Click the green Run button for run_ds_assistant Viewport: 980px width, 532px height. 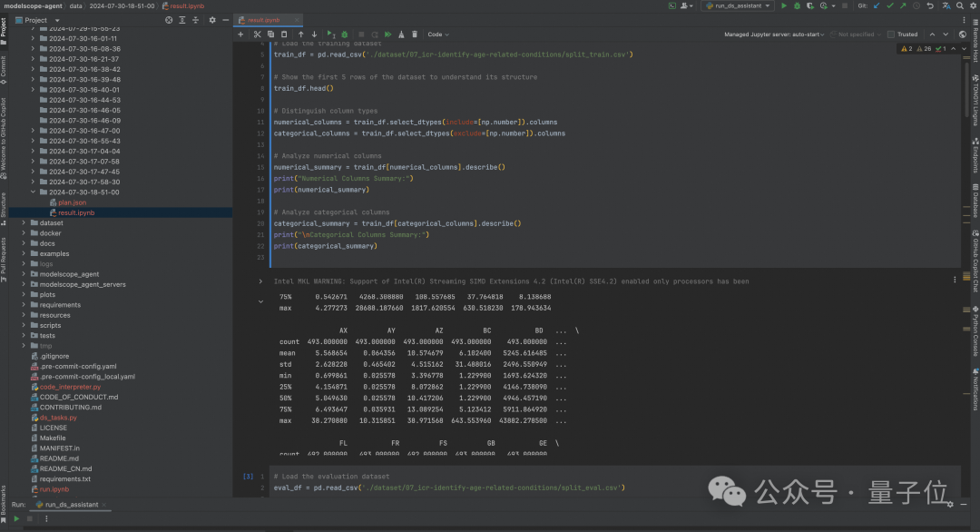[x=784, y=6]
